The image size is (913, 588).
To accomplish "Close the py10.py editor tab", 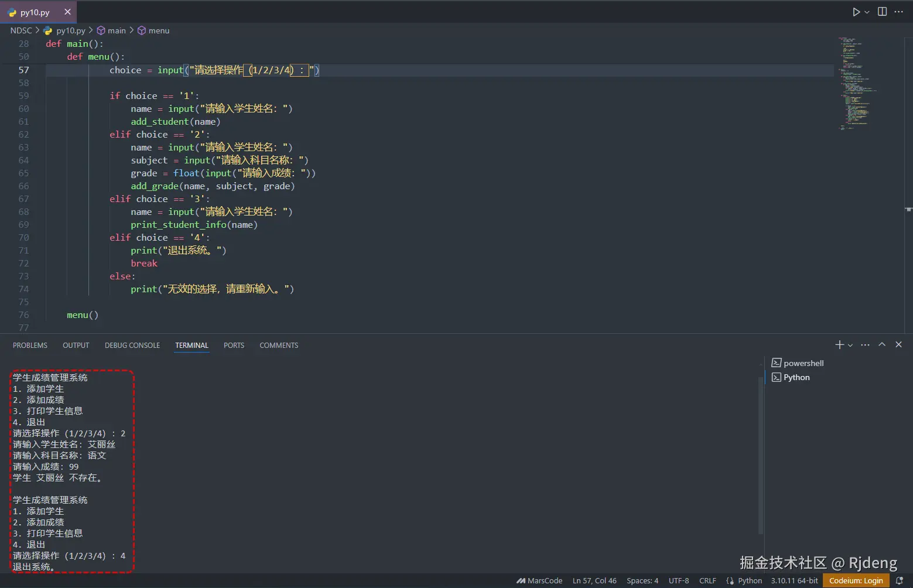I will 67,12.
